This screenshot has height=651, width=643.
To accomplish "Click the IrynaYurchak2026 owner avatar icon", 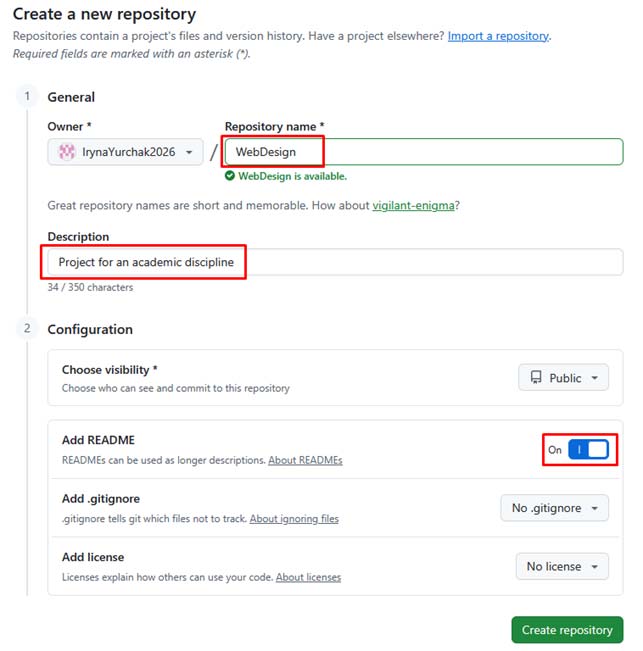I will (66, 152).
